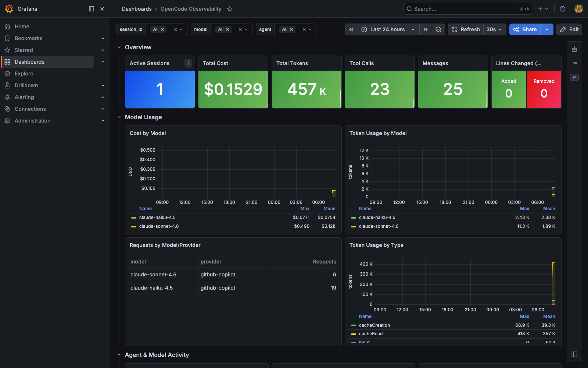Open the 30s refresh interval dropdown

click(495, 29)
